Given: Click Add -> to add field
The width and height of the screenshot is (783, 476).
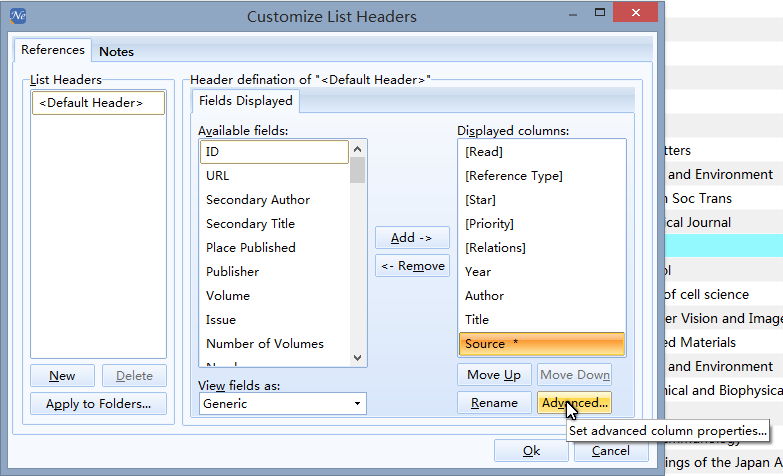Looking at the screenshot, I should point(412,238).
